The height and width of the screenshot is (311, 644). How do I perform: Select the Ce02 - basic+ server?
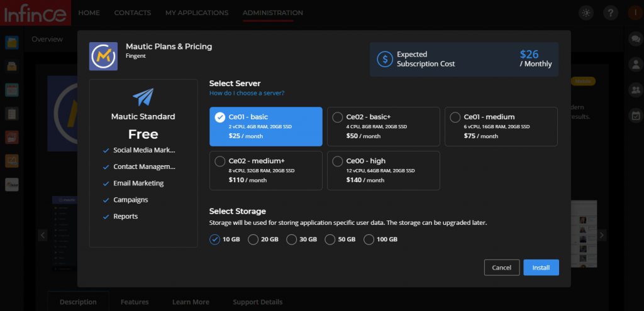[x=383, y=126]
